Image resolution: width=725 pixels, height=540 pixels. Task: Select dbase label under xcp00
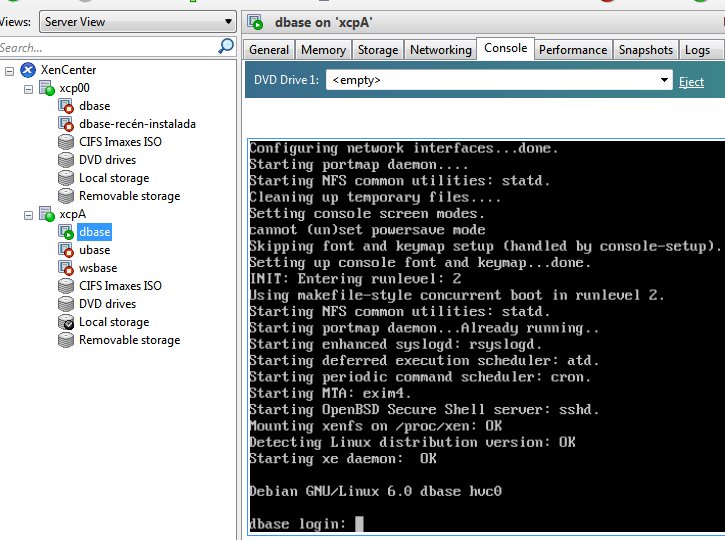pos(95,106)
